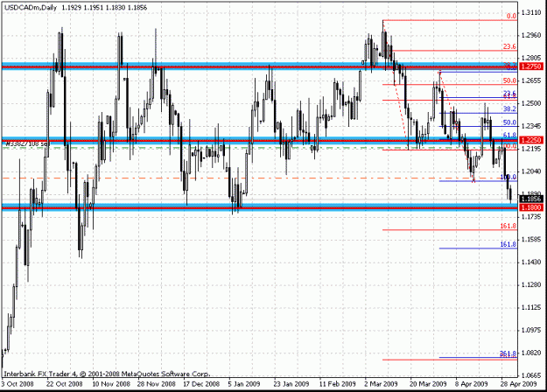Select the 1.2960 price axis label
The height and width of the screenshot is (392, 547).
pos(531,36)
